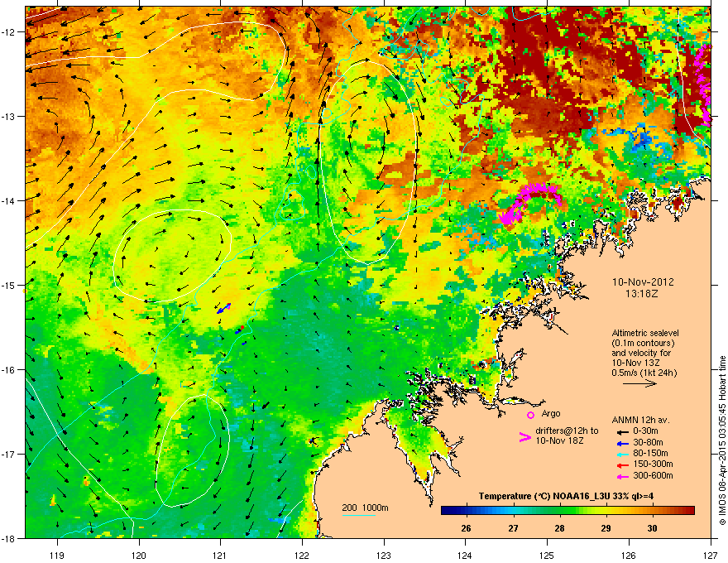Click the '150-300m' depth label

click(x=653, y=464)
